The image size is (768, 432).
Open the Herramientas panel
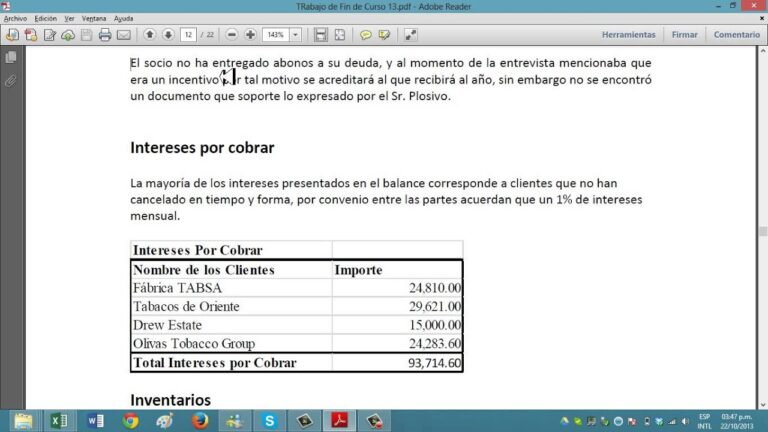point(628,35)
